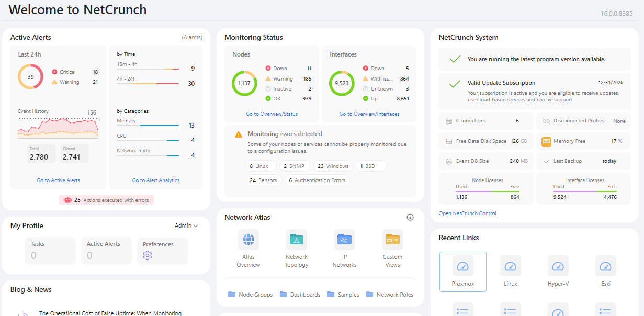
Task: Click the CPU category row
Action: point(156,138)
